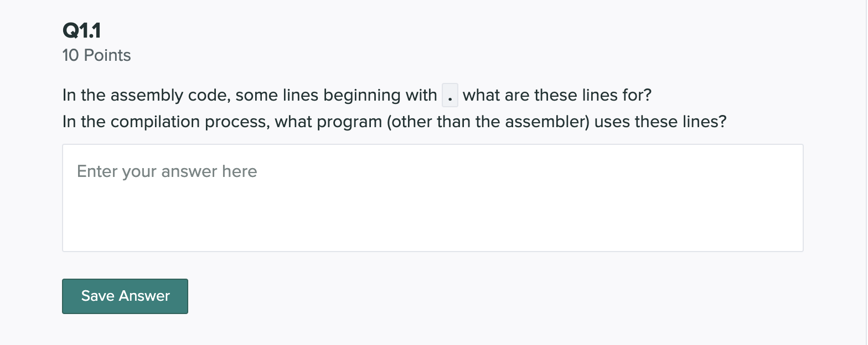Click the word "Points" under the heading
Image resolution: width=868 pixels, height=345 pixels.
[x=107, y=55]
